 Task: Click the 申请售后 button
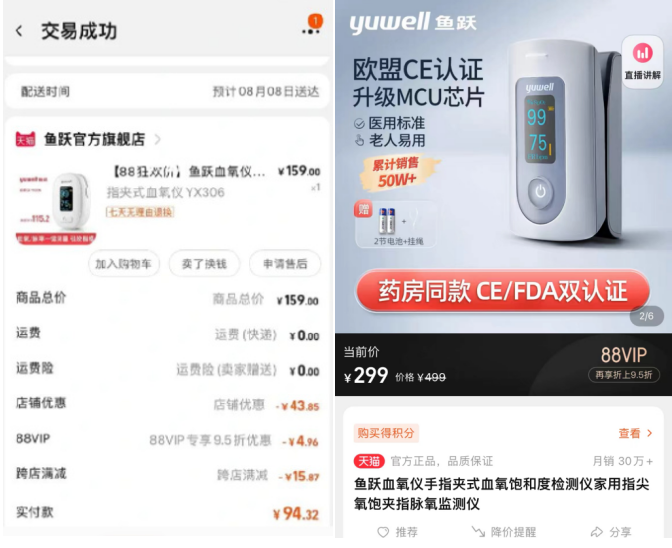pos(285,264)
